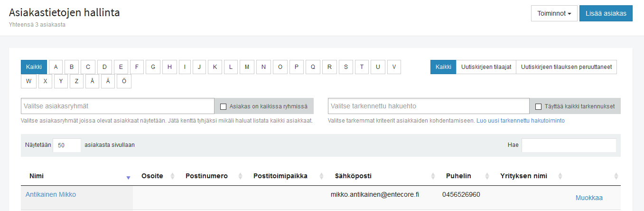Viewport: 644px width, 211px height.
Task: Sort by Yrityksen nimi column arrows
Action: 560,176
